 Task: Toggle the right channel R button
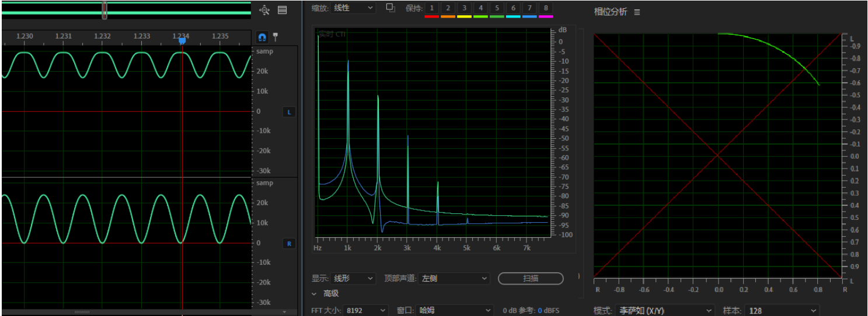(289, 244)
